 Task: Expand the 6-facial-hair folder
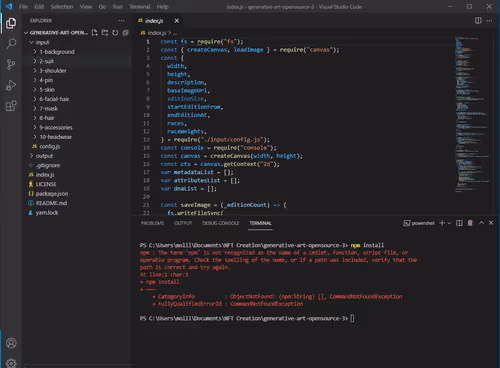click(x=54, y=99)
